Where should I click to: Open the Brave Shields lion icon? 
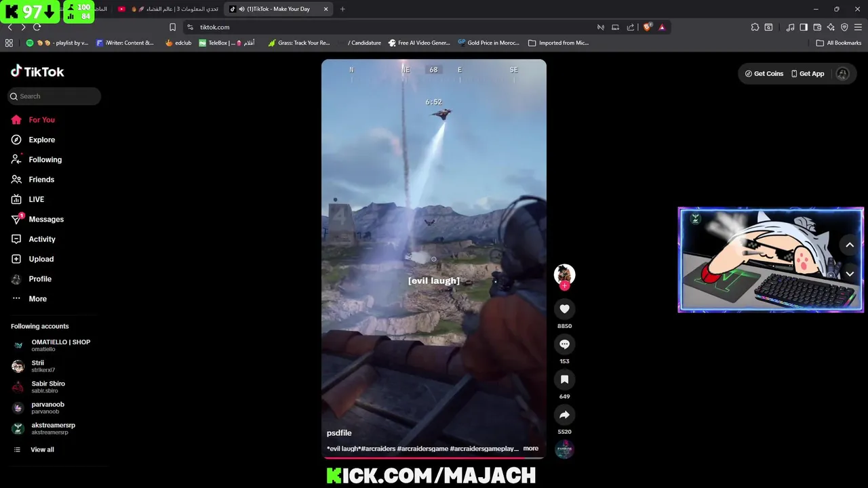648,27
